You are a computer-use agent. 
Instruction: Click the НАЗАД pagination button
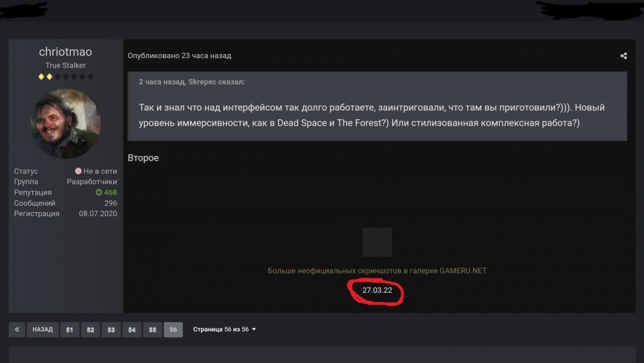pyautogui.click(x=43, y=329)
